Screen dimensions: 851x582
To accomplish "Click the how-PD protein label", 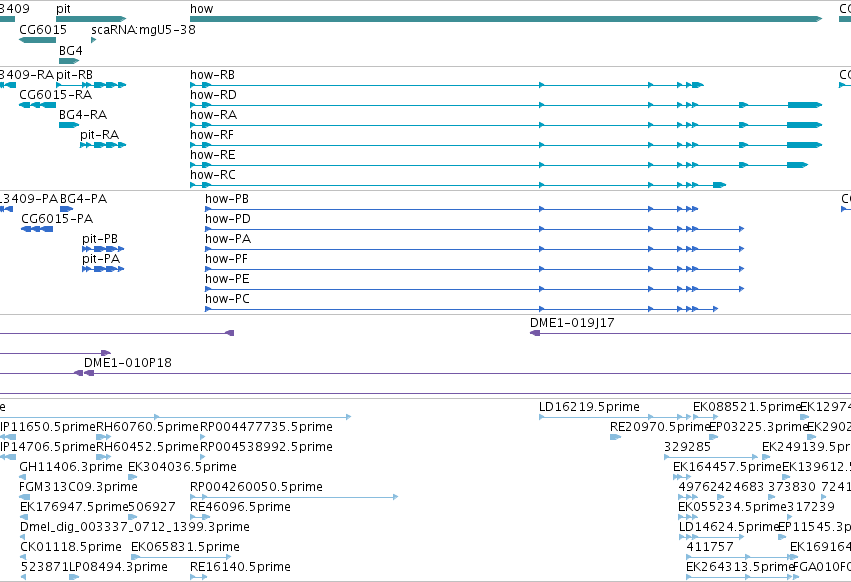I will click(x=228, y=219).
